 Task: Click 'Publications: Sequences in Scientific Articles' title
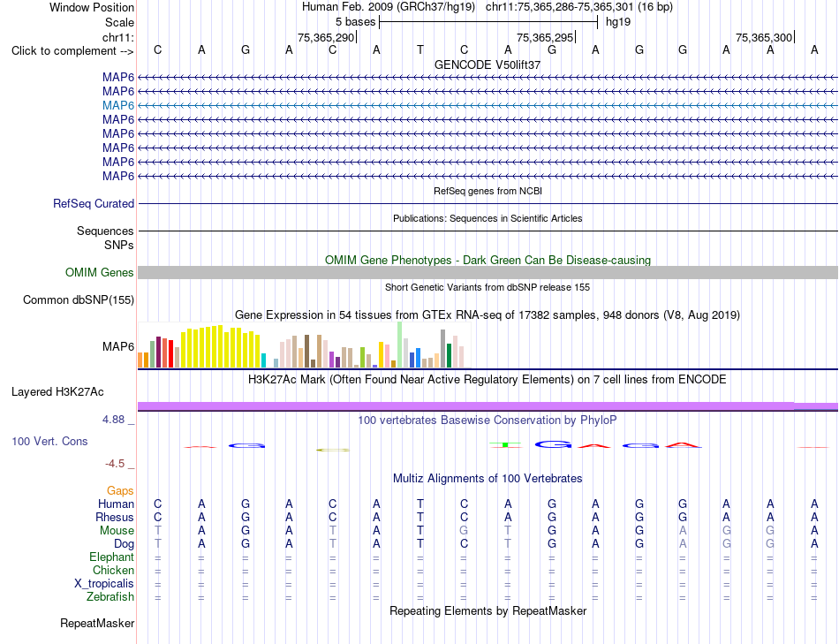point(488,218)
